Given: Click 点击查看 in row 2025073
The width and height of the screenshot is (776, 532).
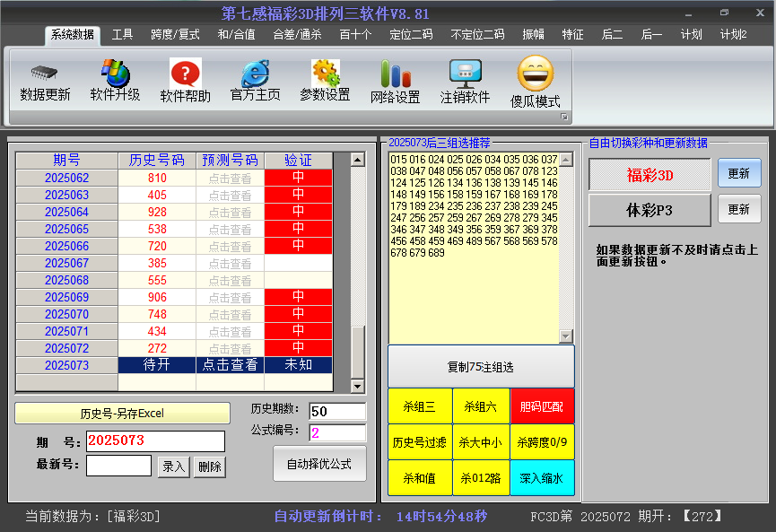Looking at the screenshot, I should [231, 365].
